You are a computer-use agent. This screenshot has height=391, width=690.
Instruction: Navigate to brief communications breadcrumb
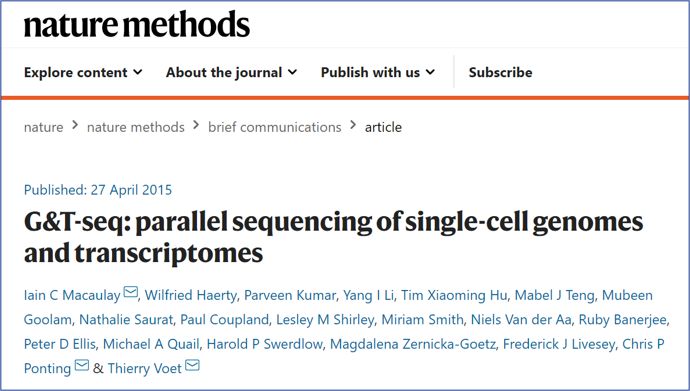click(x=275, y=127)
